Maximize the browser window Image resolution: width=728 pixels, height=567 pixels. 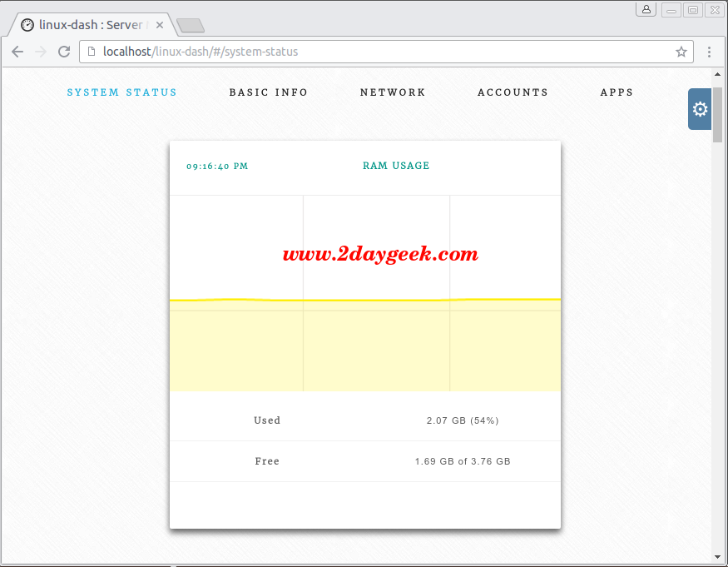tap(693, 10)
